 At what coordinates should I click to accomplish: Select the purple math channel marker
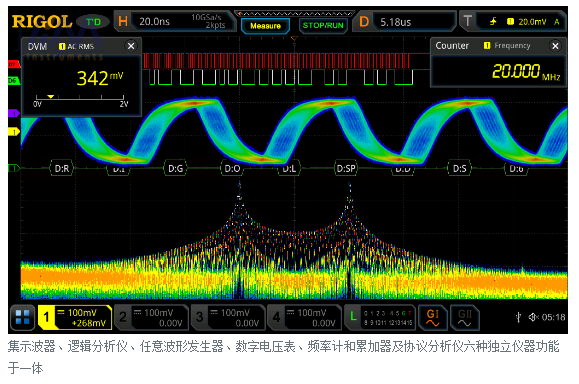click(x=14, y=113)
